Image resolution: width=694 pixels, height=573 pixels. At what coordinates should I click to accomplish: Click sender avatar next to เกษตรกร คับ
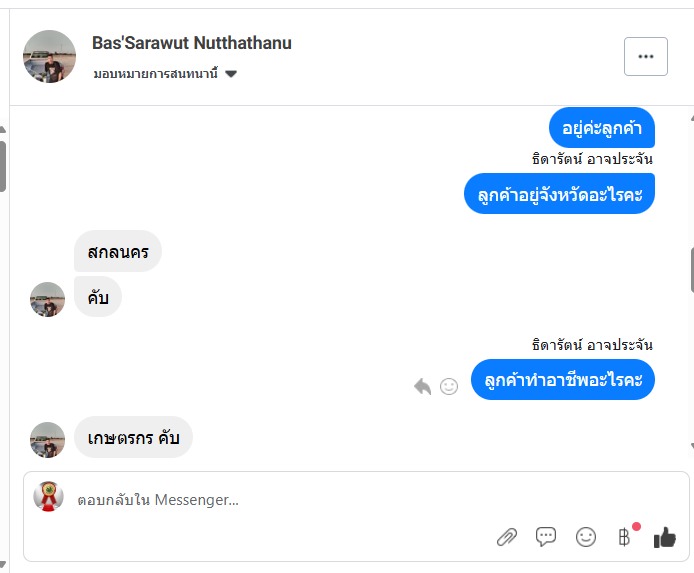48,439
